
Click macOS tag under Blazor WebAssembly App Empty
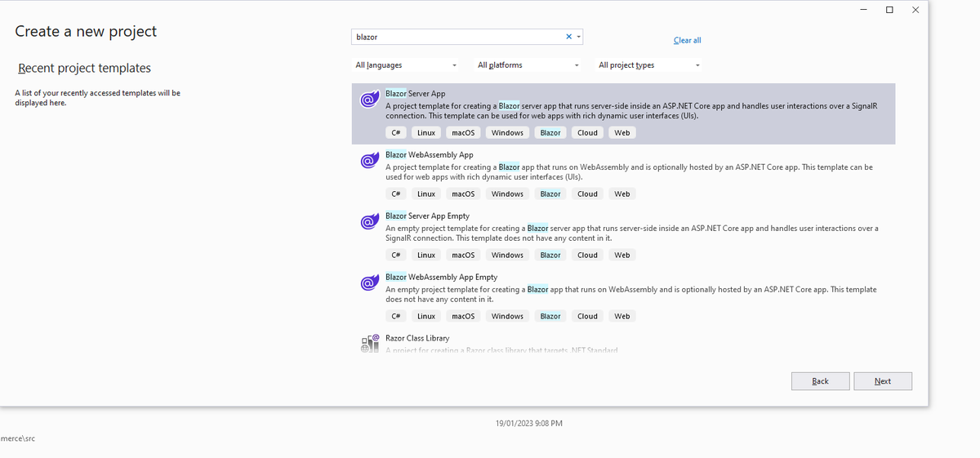463,316
